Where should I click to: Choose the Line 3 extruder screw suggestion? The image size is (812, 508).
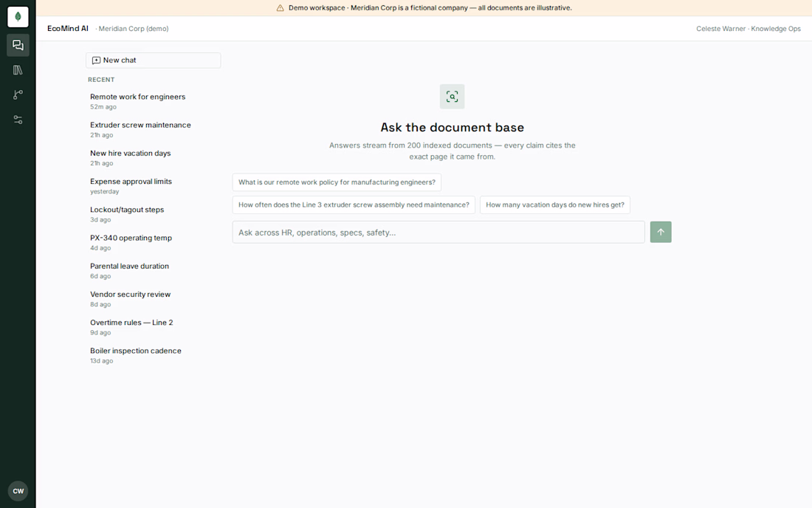click(354, 205)
